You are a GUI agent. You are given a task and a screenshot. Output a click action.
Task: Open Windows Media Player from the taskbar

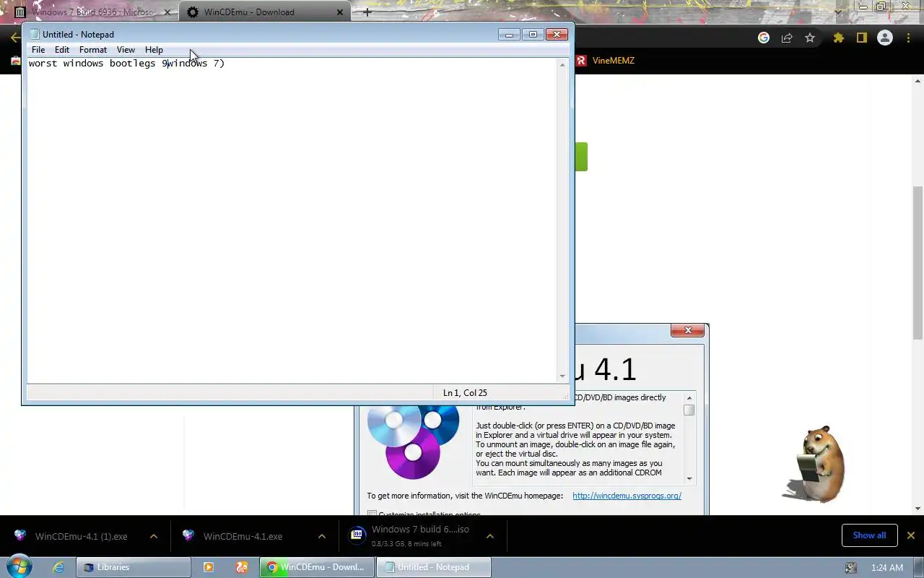(208, 567)
